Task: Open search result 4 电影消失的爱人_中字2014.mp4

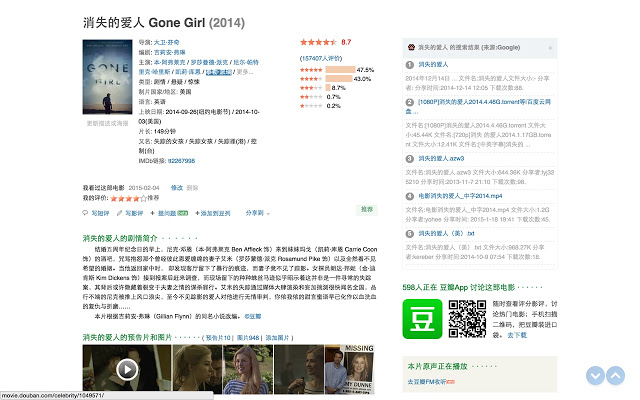Action: point(460,196)
